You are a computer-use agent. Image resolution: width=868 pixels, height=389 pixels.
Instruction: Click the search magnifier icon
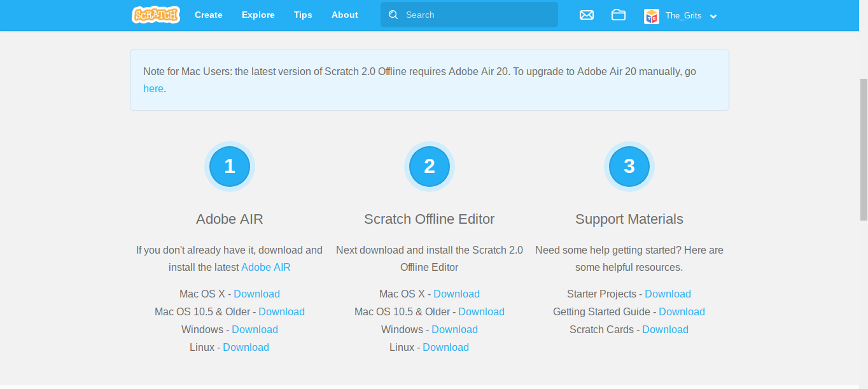[393, 14]
